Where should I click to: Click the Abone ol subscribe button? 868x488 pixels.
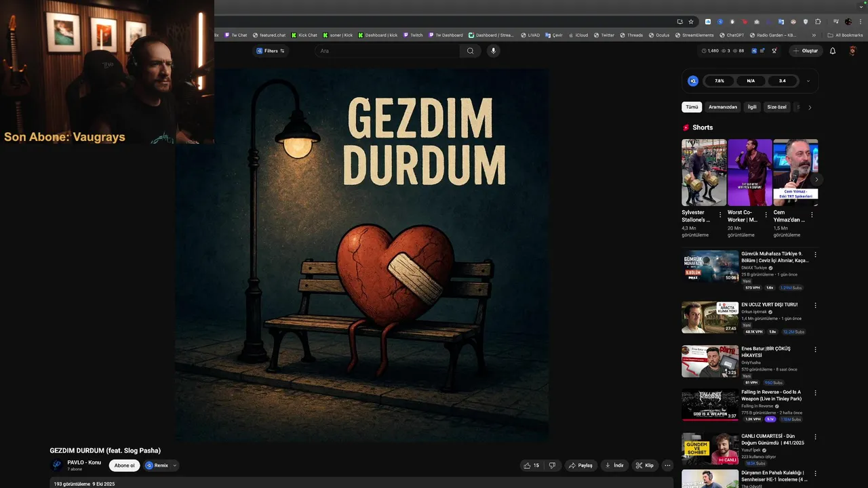[124, 466]
